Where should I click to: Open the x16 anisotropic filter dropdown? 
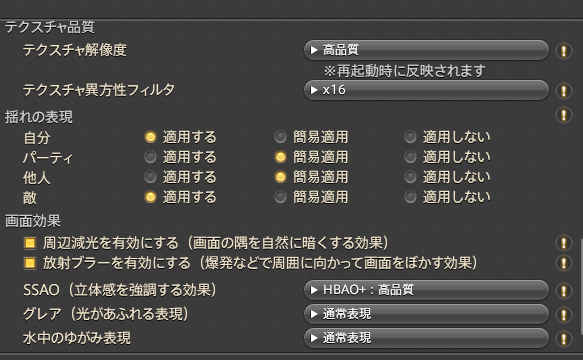point(426,90)
